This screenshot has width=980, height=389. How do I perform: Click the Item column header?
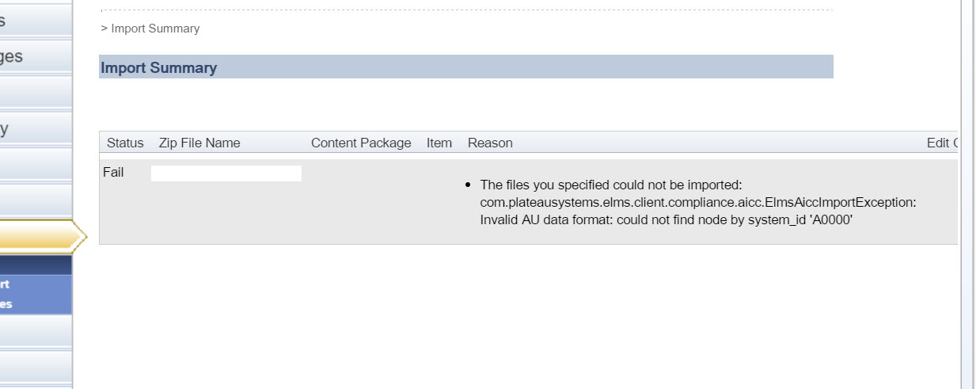point(439,143)
